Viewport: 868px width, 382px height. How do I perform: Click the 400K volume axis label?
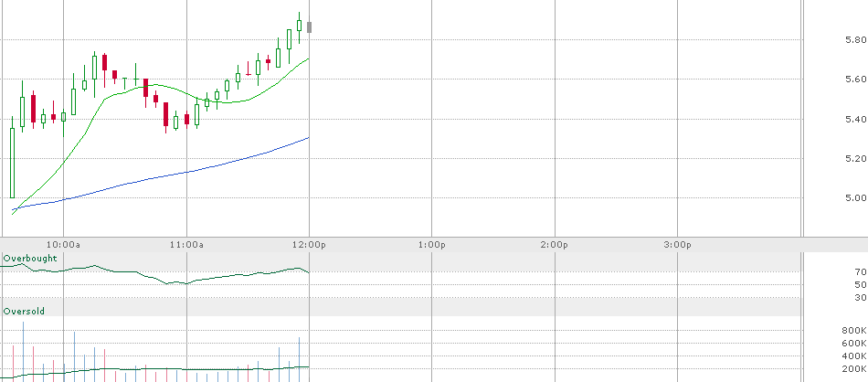[854, 356]
